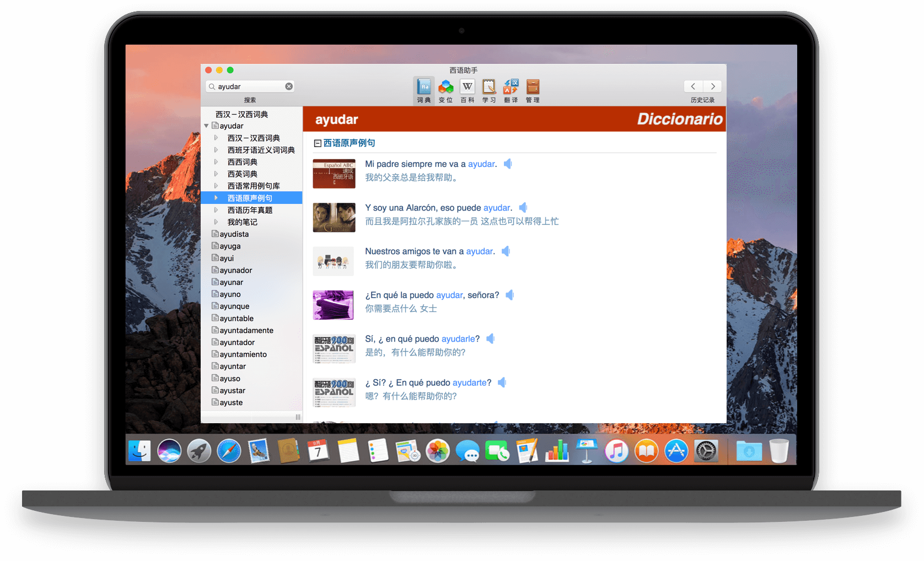Play audio for '¿En qué la puedo ayudar, señora?'
The image size is (924, 561).
point(510,295)
